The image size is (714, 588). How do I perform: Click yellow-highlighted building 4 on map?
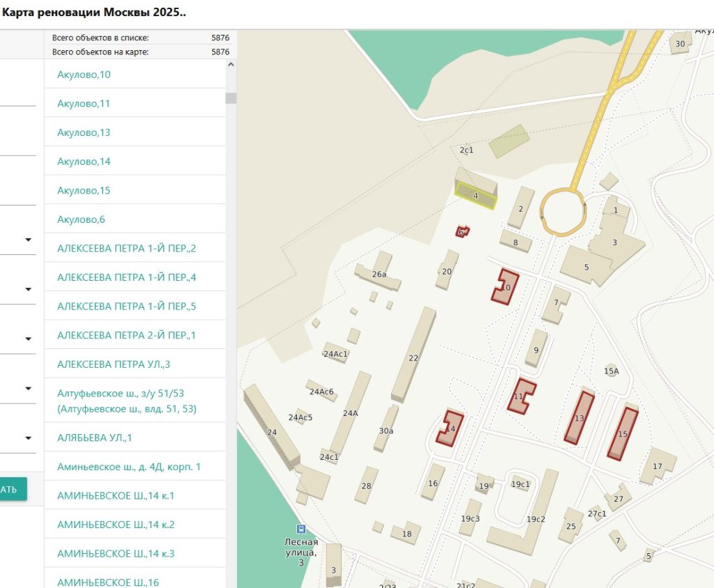476,196
